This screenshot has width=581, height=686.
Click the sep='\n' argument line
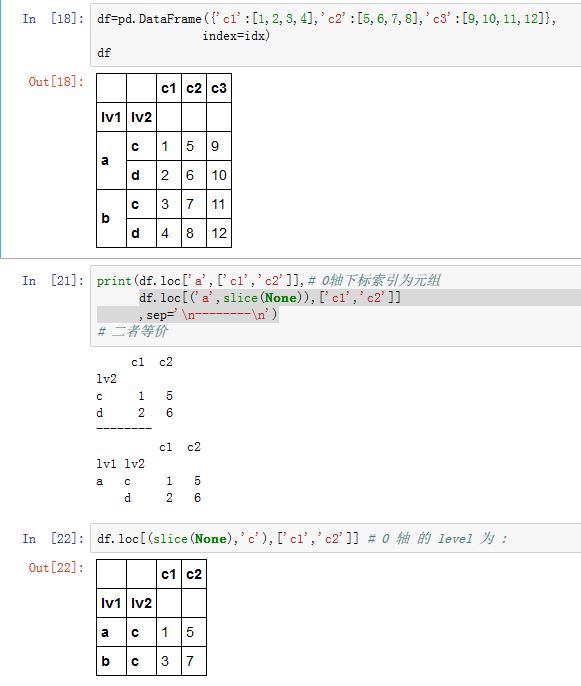(x=208, y=315)
